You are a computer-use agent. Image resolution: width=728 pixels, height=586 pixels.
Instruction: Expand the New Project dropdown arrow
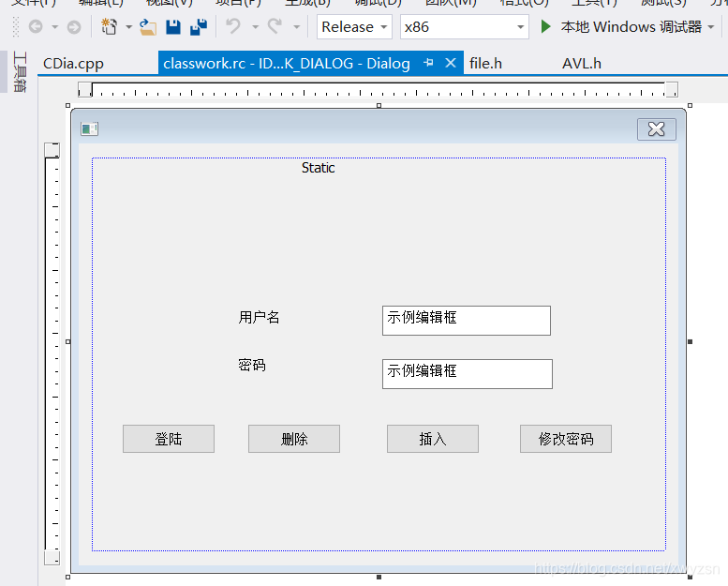point(128,27)
